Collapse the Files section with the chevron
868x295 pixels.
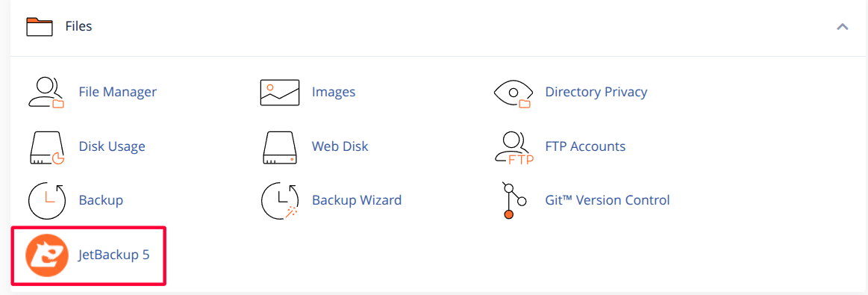pos(843,27)
